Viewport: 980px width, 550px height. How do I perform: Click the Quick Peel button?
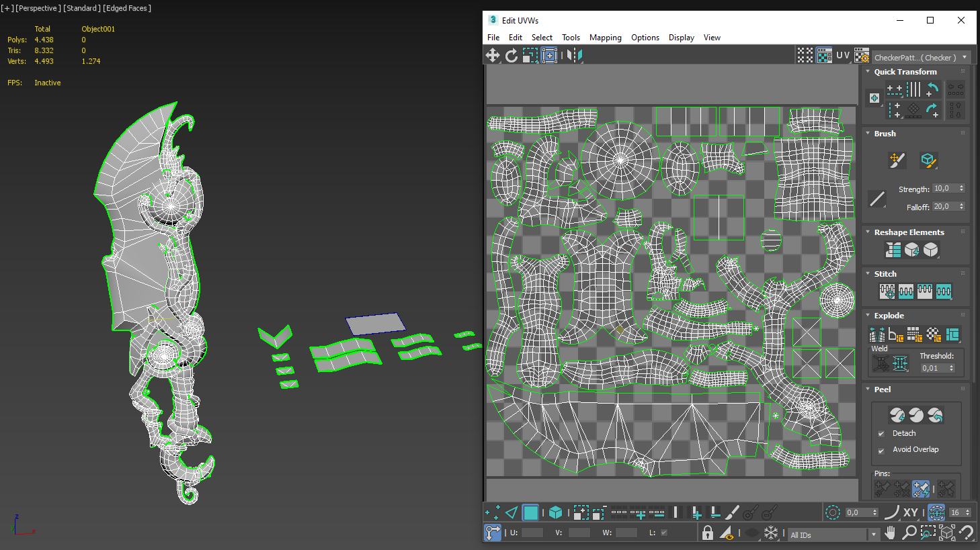(897, 415)
